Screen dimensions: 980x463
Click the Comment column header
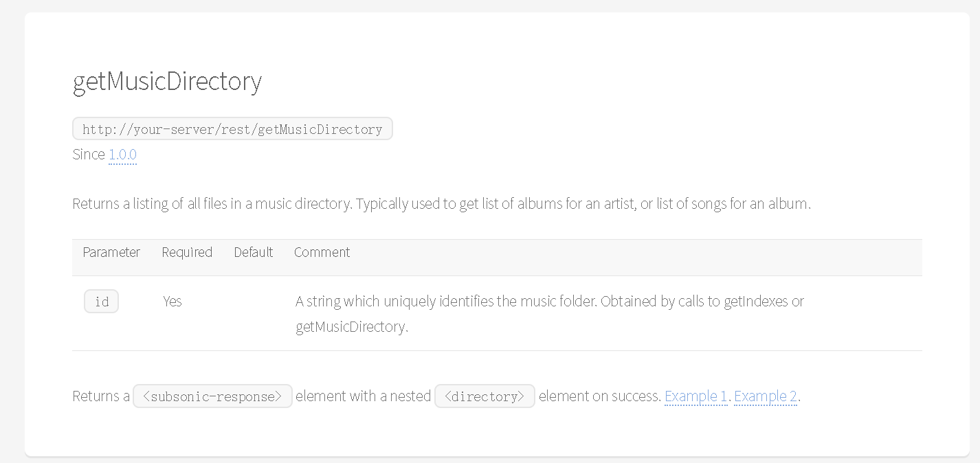click(322, 252)
